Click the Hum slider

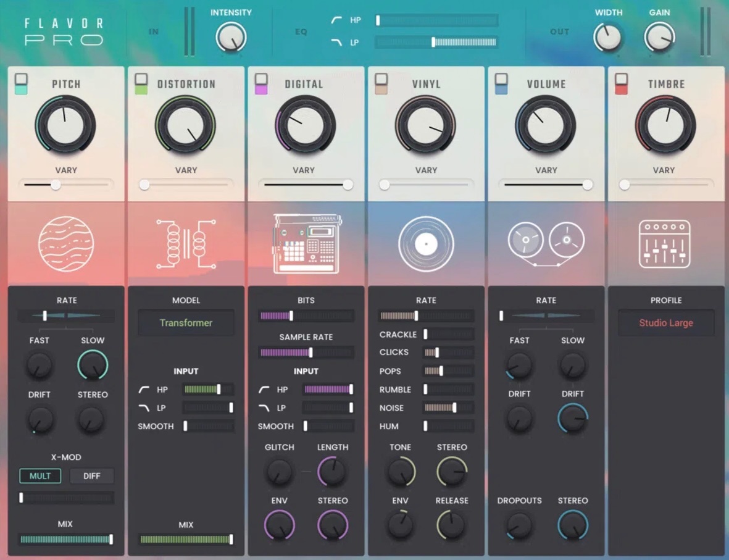(448, 425)
